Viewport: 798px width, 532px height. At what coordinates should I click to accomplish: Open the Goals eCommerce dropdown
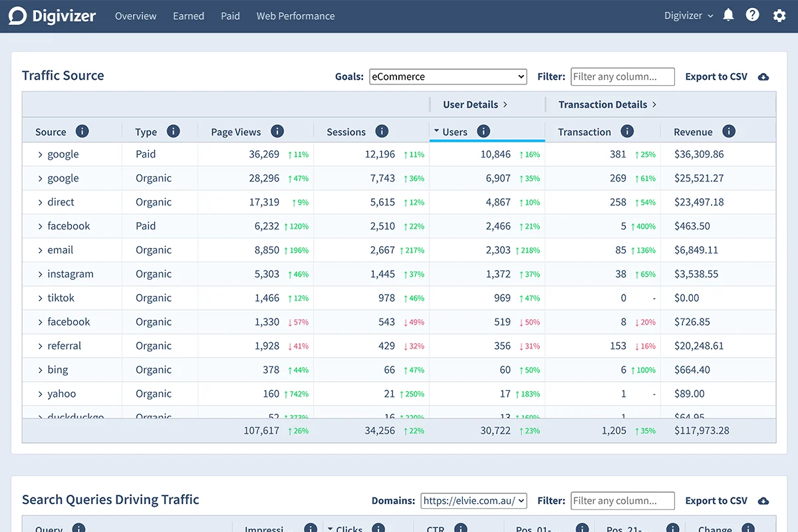pos(448,76)
